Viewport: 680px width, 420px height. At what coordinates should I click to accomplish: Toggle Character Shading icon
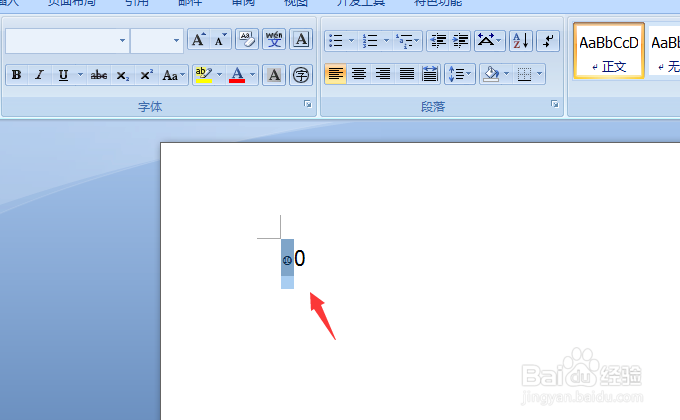point(274,75)
